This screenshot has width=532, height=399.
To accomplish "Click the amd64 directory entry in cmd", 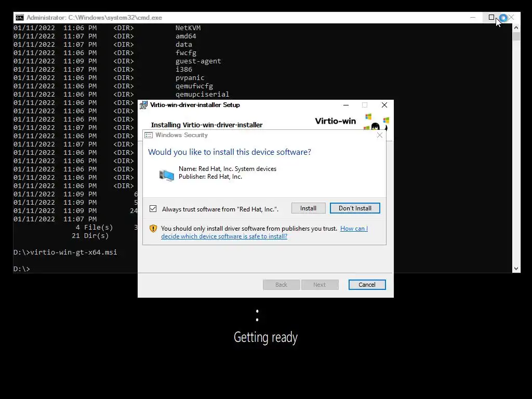I will pyautogui.click(x=185, y=36).
